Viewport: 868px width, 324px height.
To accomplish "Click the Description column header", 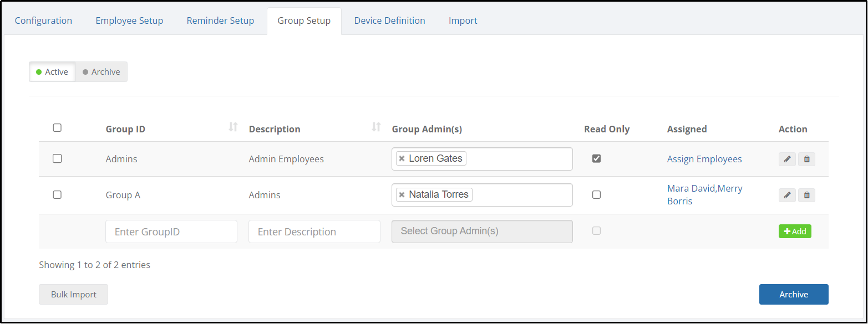I will coord(275,129).
